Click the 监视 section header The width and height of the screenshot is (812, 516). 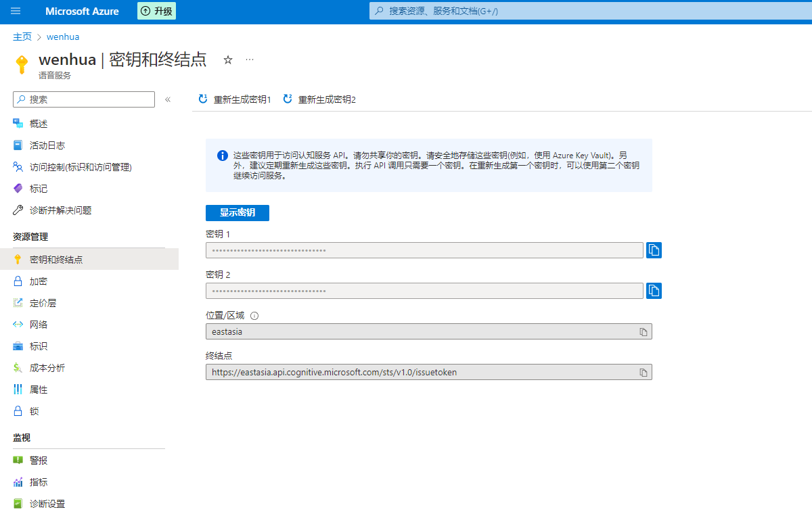tap(22, 438)
